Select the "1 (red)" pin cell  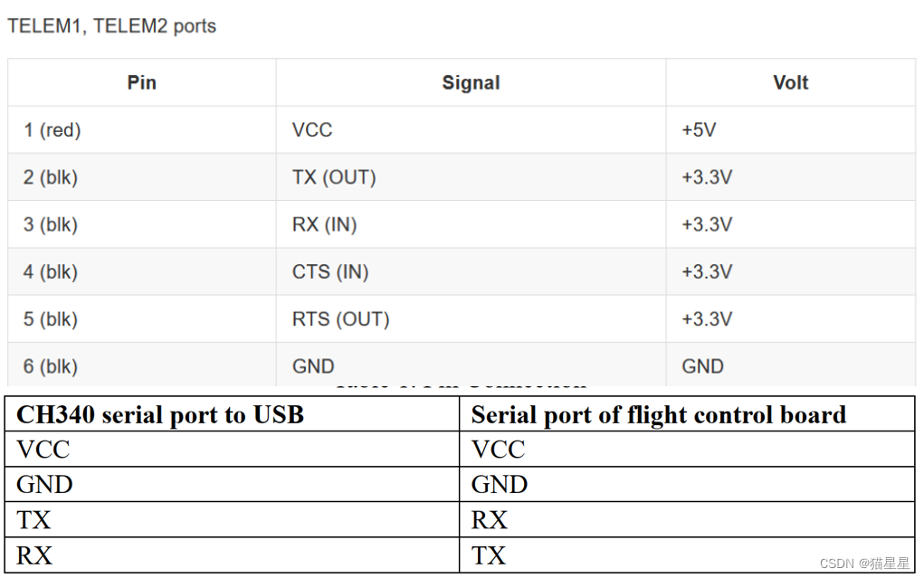tap(52, 130)
